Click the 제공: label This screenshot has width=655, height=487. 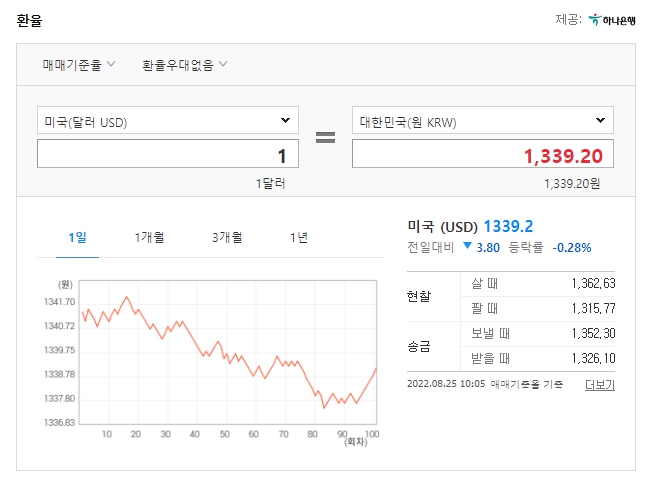pyautogui.click(x=569, y=19)
